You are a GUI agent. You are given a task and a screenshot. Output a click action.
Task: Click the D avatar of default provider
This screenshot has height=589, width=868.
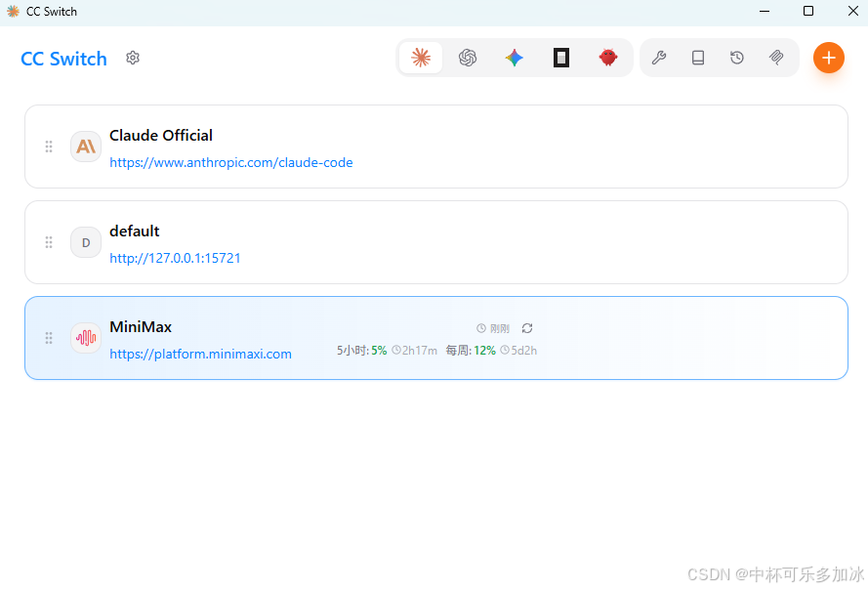pyautogui.click(x=86, y=242)
